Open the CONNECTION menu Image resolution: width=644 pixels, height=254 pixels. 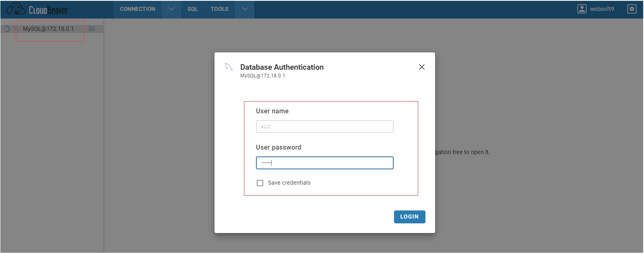(137, 9)
